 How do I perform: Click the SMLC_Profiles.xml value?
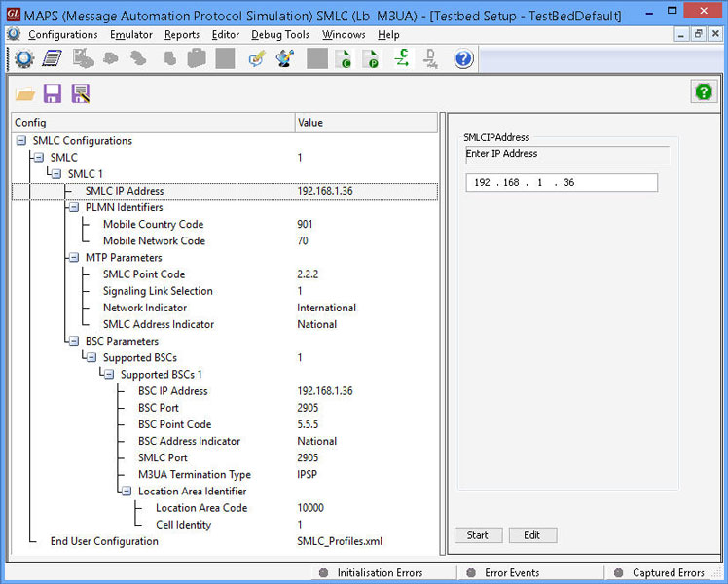pyautogui.click(x=340, y=541)
